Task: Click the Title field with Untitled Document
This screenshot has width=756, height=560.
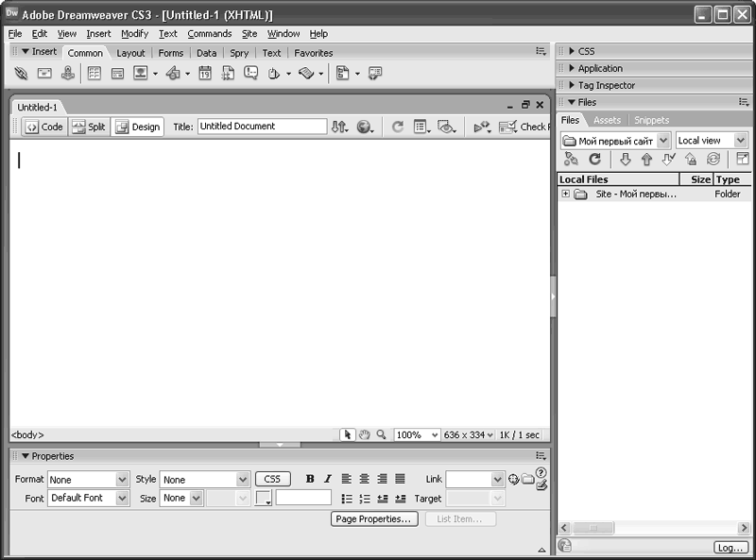Action: (262, 127)
